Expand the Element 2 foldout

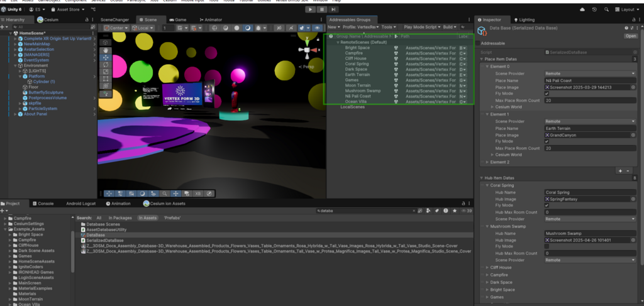(487, 161)
